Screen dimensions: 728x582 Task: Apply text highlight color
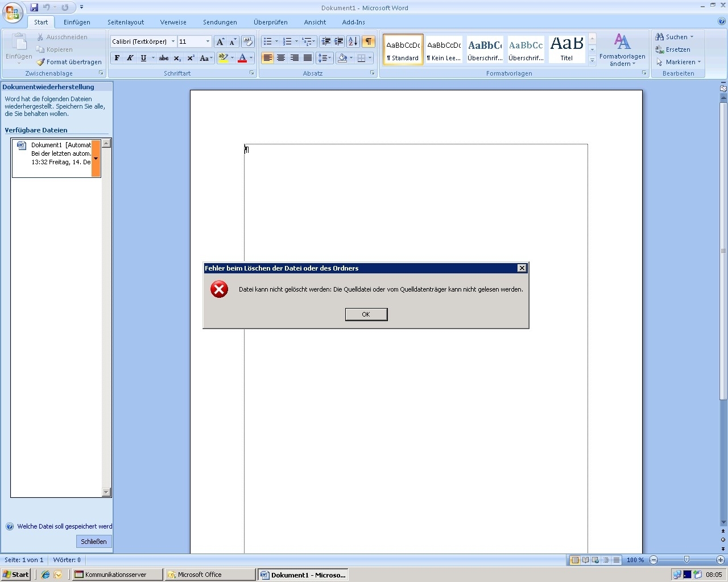223,58
